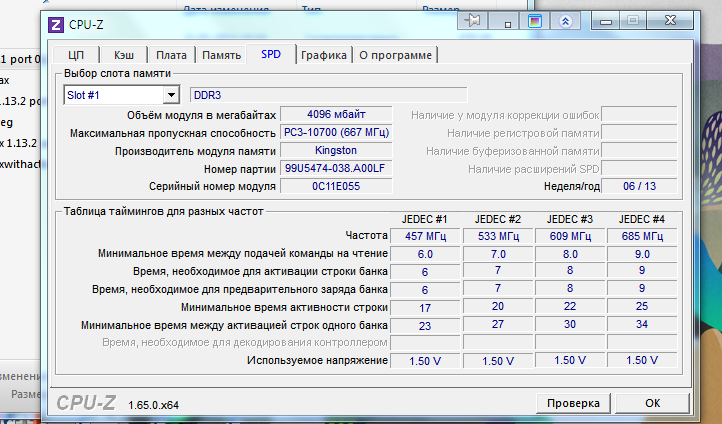722x424 pixels.
Task: Click the JEDEC #1 column header
Action: tap(425, 219)
